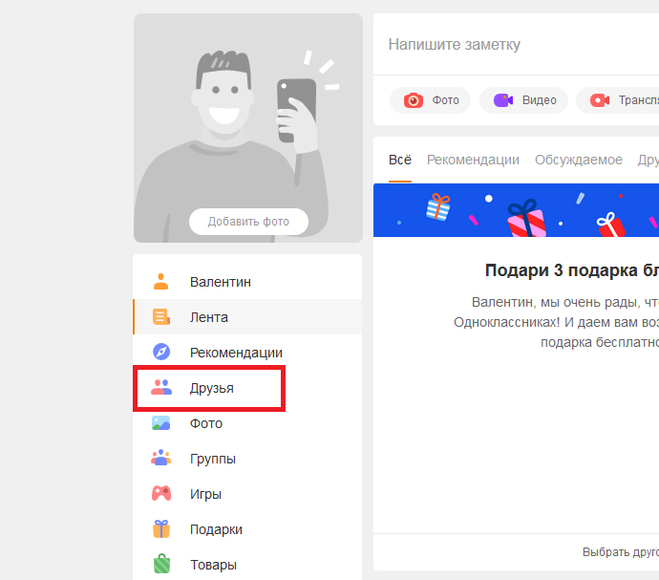This screenshot has height=580, width=659.
Task: Open Лента via its feed icon
Action: coord(161,317)
